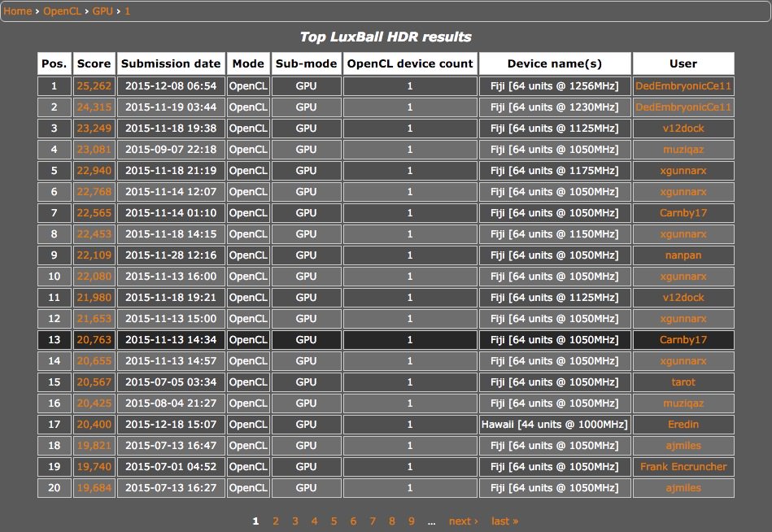This screenshot has height=532, width=772.
Task: Select the OpenCL device count header
Action: coord(410,63)
